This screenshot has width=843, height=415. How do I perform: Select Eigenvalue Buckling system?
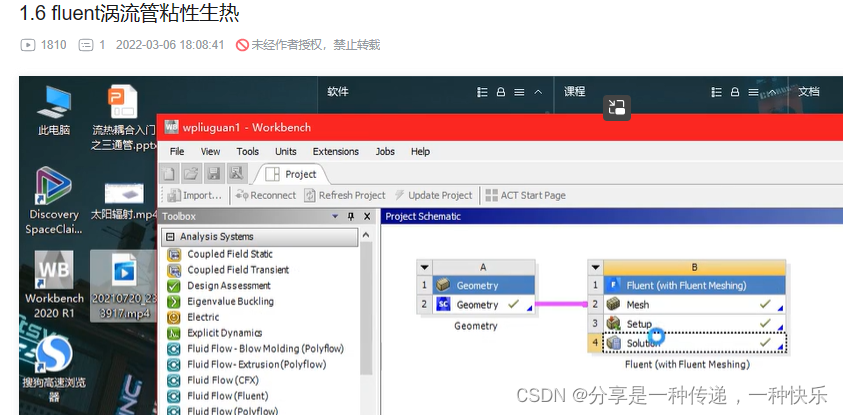pyautogui.click(x=220, y=301)
